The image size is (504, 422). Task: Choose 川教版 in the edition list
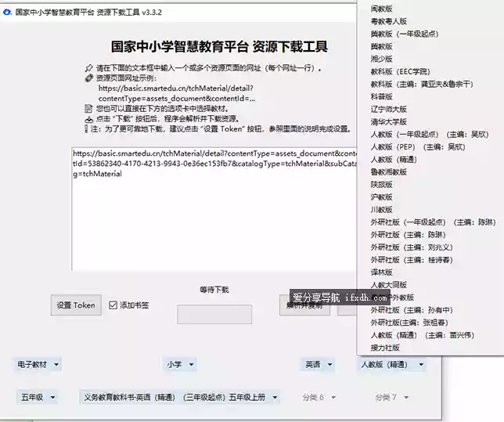382,209
